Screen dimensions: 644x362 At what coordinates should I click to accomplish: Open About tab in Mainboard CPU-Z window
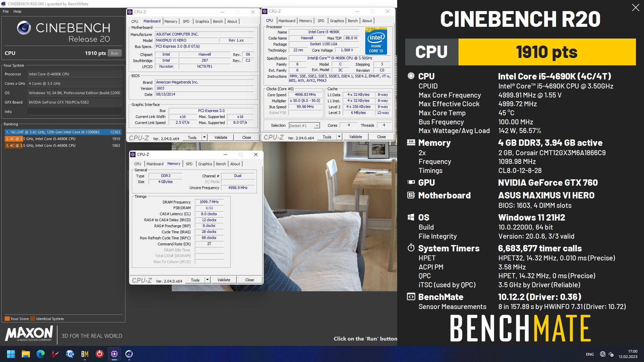(x=232, y=21)
